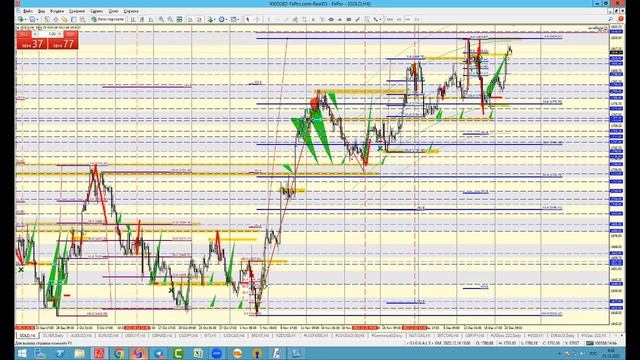Open the Справка menu
The image size is (640, 360).
click(131, 11)
